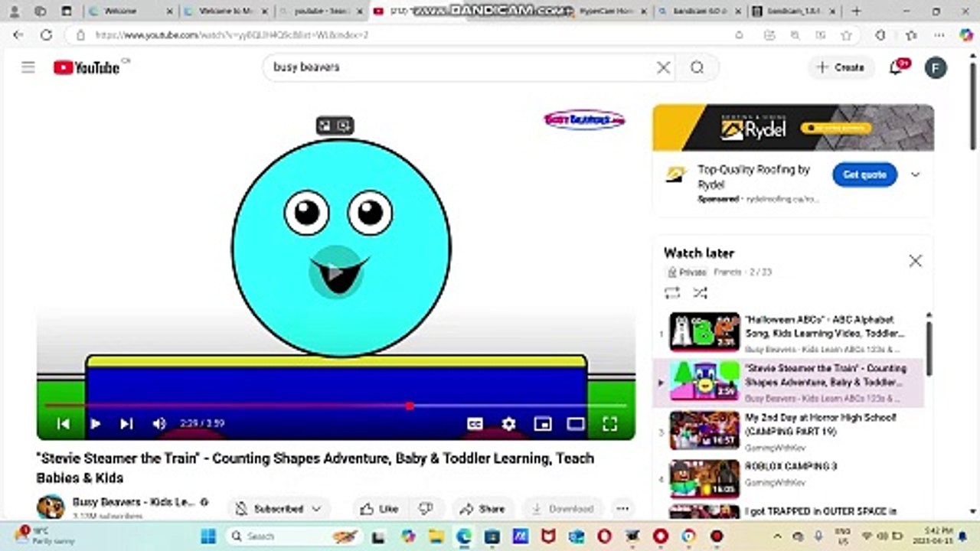980x551 pixels.
Task: Open the Rydel roofing ad banner
Action: pos(793,128)
